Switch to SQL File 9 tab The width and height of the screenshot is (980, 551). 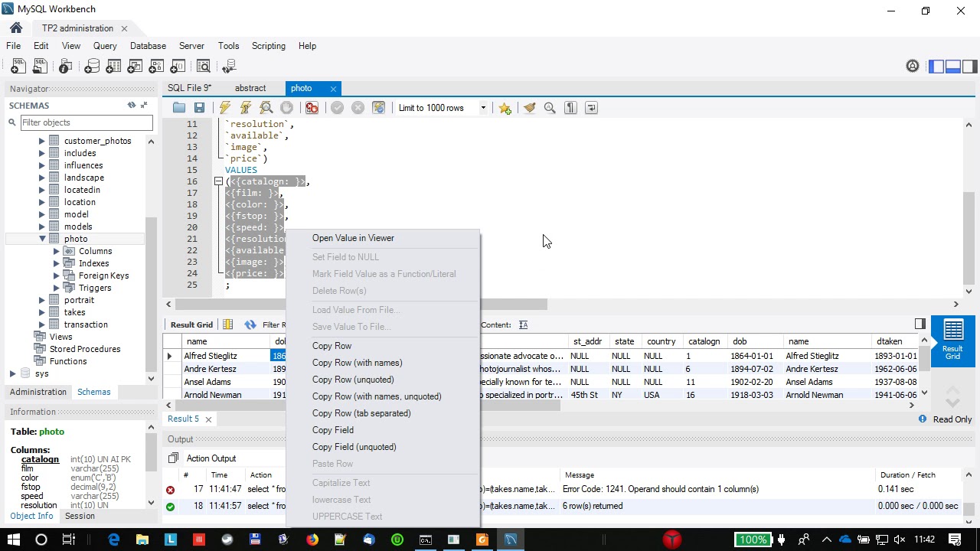tap(189, 88)
